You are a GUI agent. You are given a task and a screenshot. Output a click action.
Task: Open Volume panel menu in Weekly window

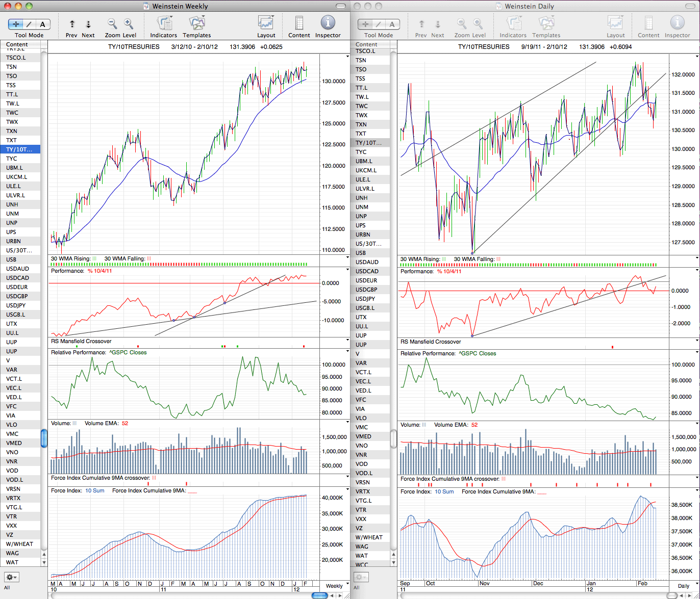point(348,423)
